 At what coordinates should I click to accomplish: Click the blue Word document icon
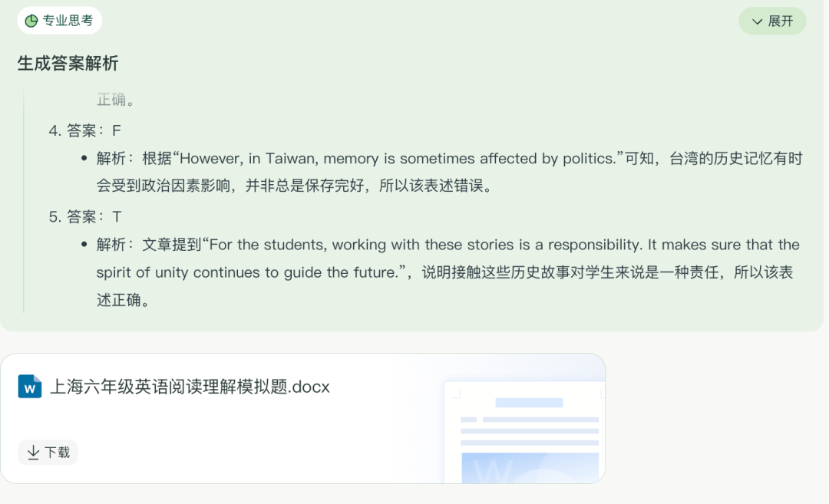30,386
